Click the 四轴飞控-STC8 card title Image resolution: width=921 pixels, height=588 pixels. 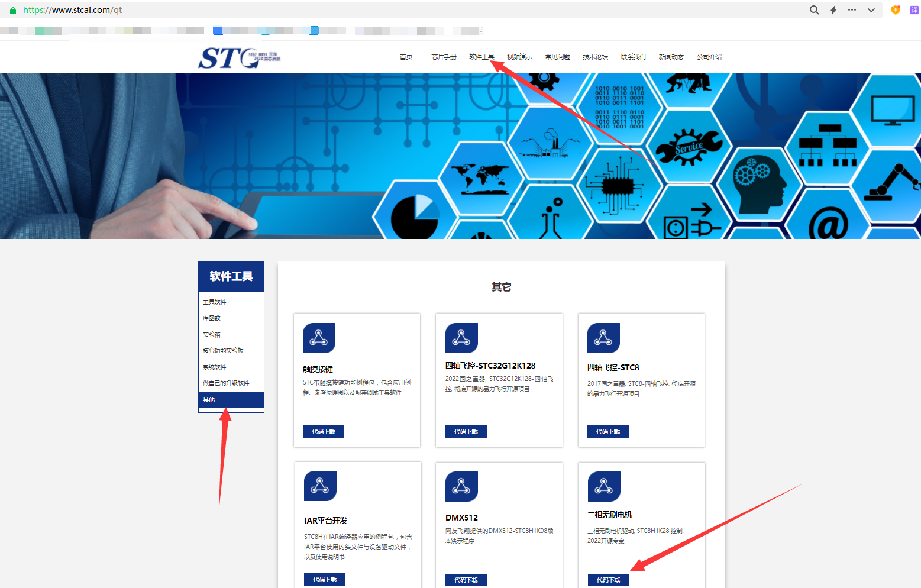[613, 367]
